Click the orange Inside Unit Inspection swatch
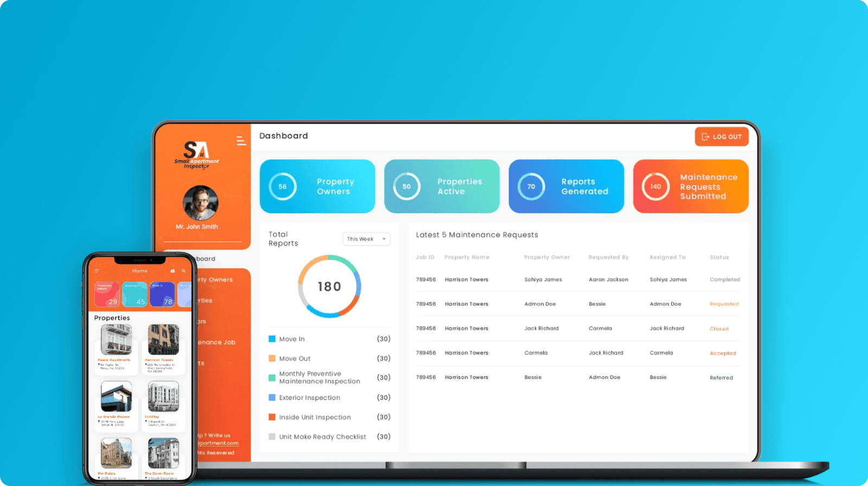Image resolution: width=868 pixels, height=486 pixels. (272, 417)
